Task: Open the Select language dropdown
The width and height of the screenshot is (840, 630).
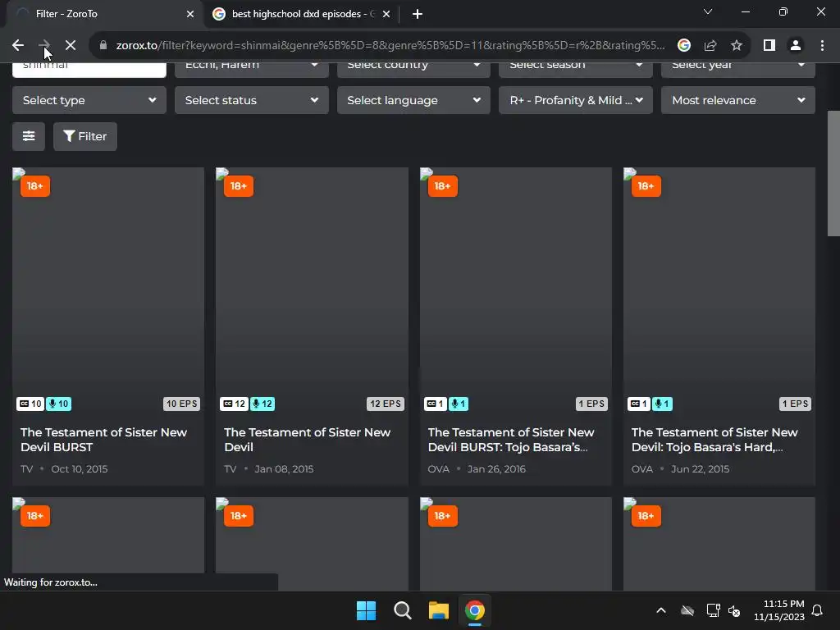Action: point(413,100)
